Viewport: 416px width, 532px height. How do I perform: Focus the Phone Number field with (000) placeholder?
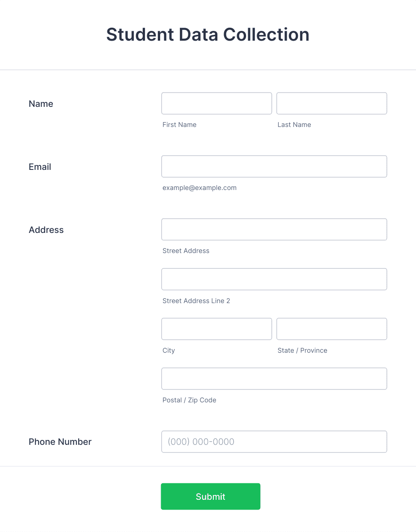[274, 442]
